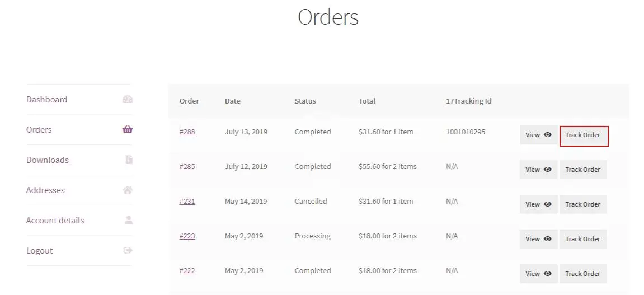Track the processing order #223
Image resolution: width=644 pixels, height=295 pixels.
pos(582,239)
